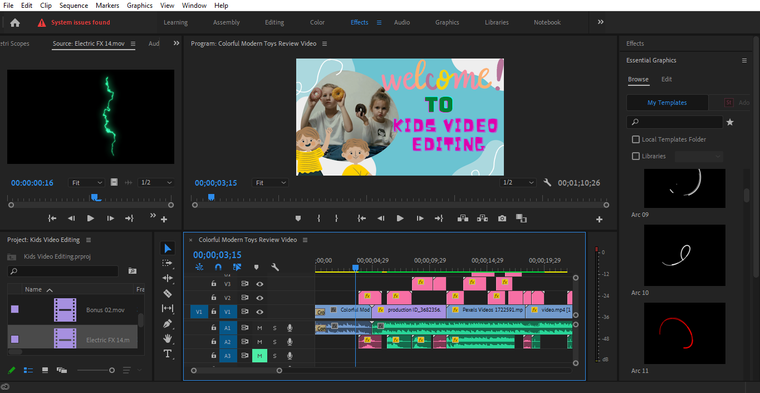The width and height of the screenshot is (760, 393).
Task: Open Program monitor Fit zoom dropdown
Action: point(270,183)
